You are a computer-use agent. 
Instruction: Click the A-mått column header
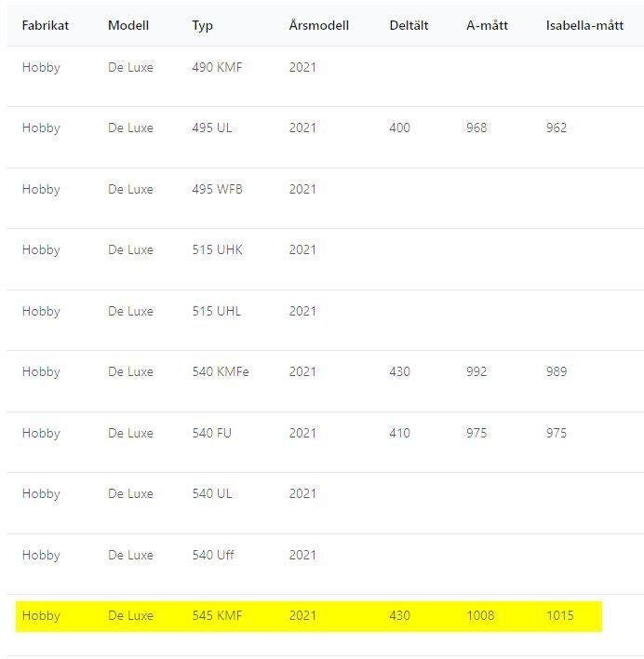point(487,25)
